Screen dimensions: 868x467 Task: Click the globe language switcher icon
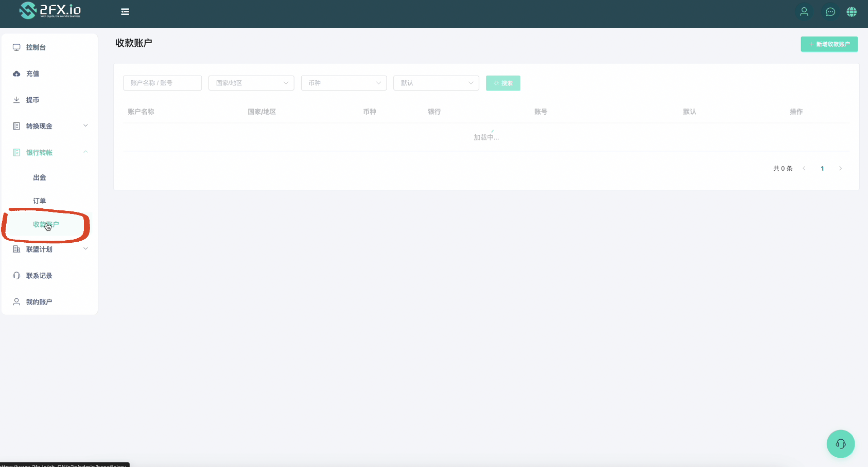click(x=852, y=12)
